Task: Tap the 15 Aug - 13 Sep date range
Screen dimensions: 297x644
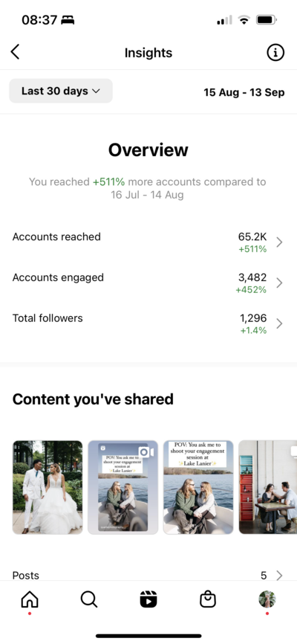Action: [244, 92]
